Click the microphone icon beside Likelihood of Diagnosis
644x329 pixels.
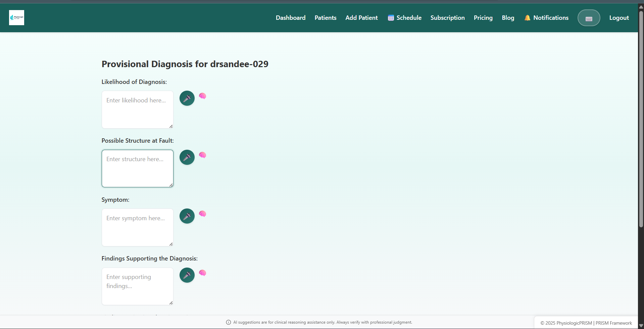point(187,98)
